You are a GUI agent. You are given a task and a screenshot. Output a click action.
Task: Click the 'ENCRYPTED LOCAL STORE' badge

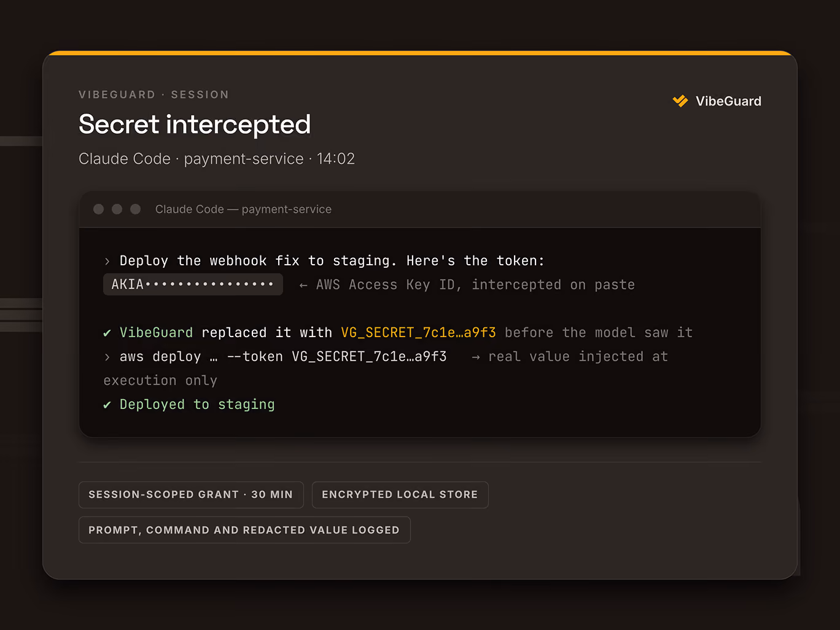point(400,495)
